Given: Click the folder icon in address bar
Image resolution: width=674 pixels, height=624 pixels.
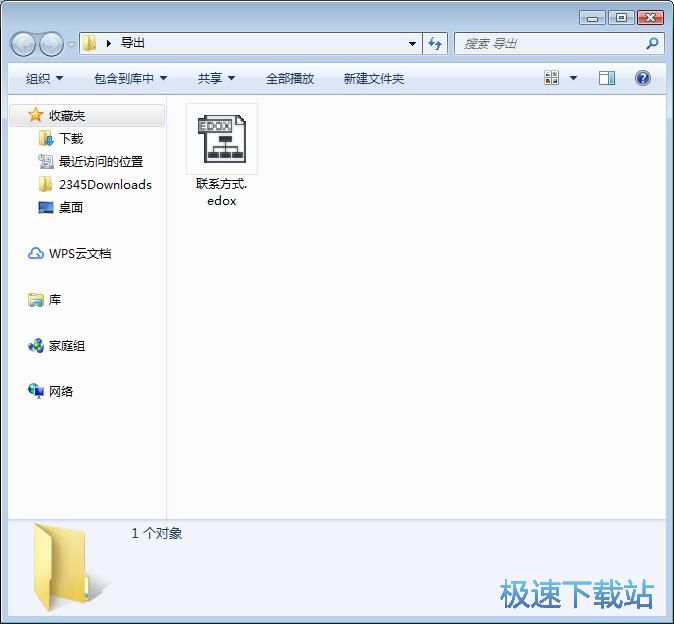Looking at the screenshot, I should coord(89,43).
